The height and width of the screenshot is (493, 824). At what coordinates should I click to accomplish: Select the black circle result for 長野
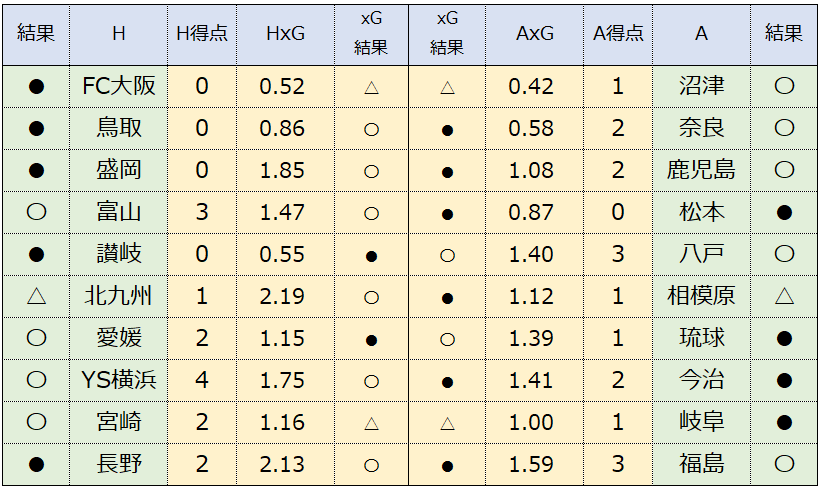point(36,465)
